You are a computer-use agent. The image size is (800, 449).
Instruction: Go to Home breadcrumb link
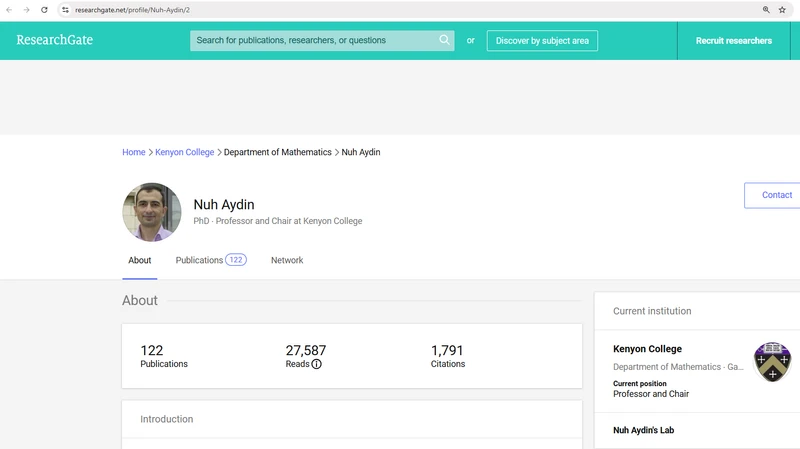pyautogui.click(x=134, y=152)
